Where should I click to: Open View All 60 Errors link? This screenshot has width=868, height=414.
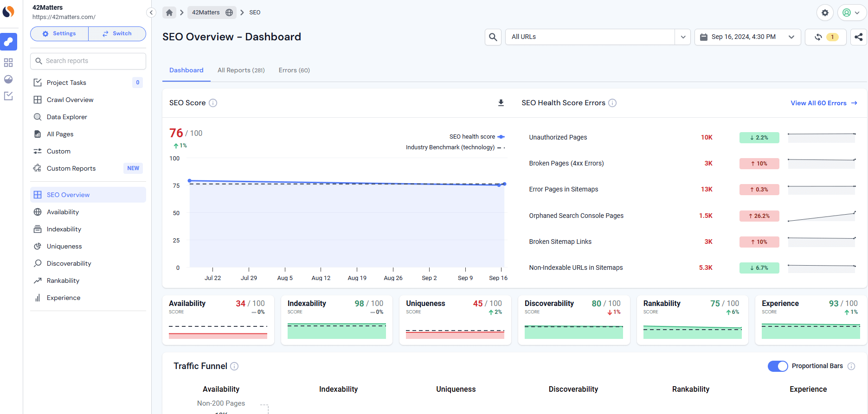[x=824, y=103]
